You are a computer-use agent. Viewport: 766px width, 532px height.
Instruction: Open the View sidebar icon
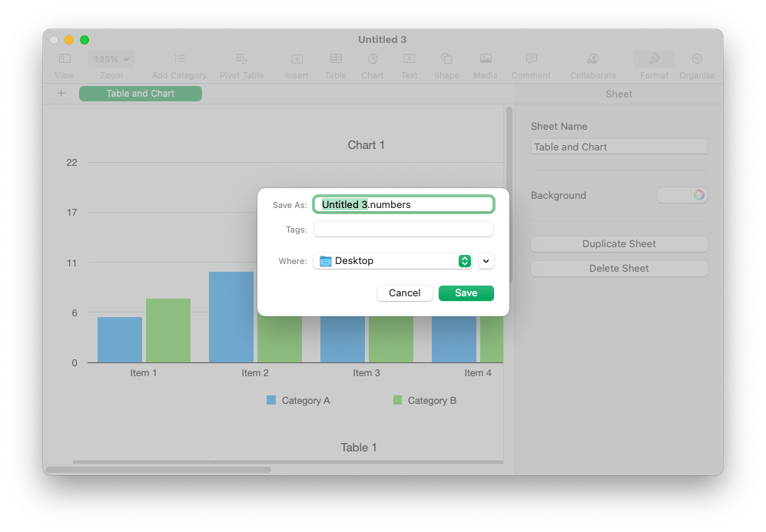(65, 59)
